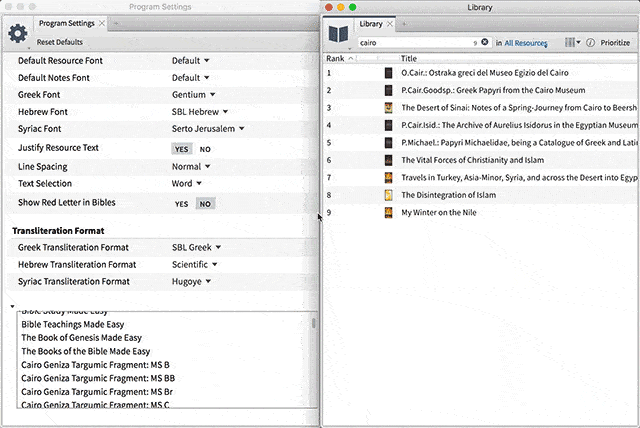The width and height of the screenshot is (640, 428).
Task: Select Cairo Geniza Targumic Fragment: MS Br
Action: point(97,392)
